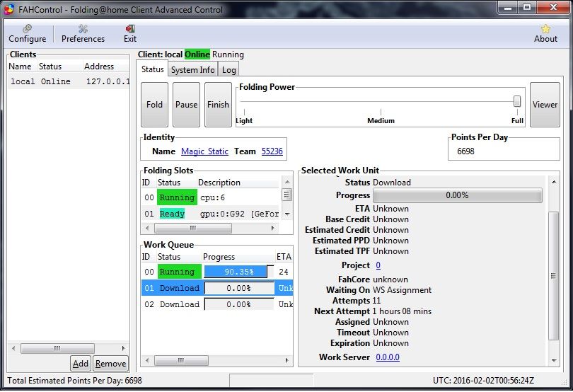
Task: Click the Clients Name column header
Action: 23,67
